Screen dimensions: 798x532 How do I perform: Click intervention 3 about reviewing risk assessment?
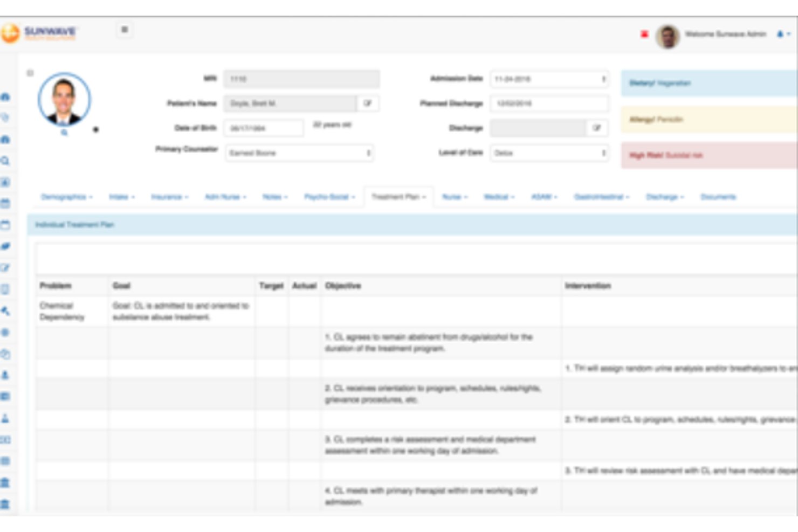pyautogui.click(x=681, y=471)
